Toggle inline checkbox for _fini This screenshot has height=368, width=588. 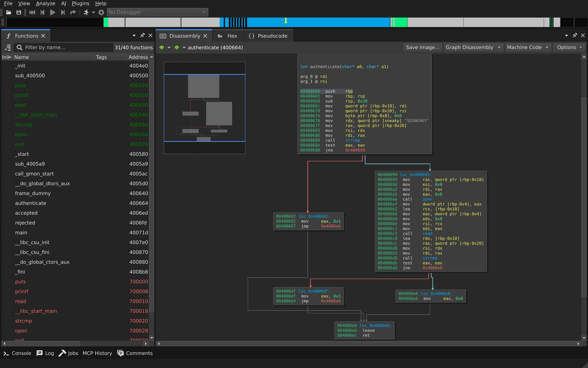(8, 272)
